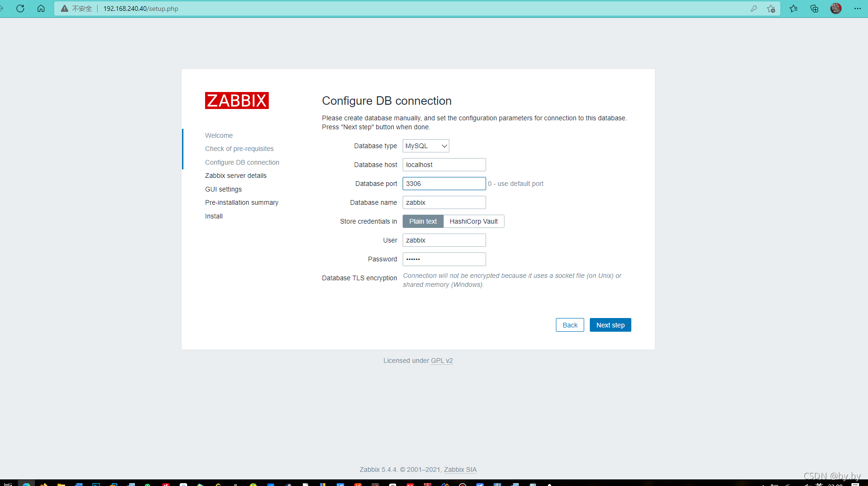Click the Back button
The height and width of the screenshot is (486, 868).
click(570, 325)
